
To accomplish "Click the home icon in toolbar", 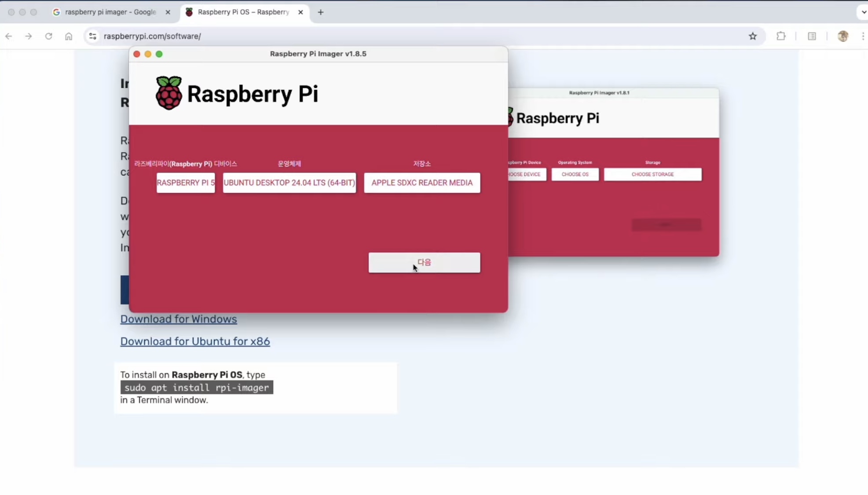I will (69, 36).
